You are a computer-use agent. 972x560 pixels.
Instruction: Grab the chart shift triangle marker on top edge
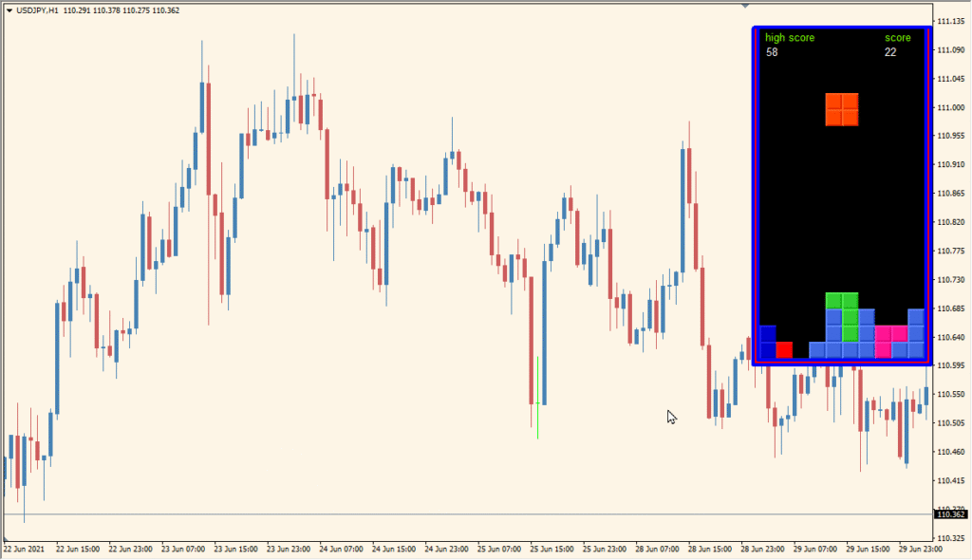pyautogui.click(x=745, y=6)
